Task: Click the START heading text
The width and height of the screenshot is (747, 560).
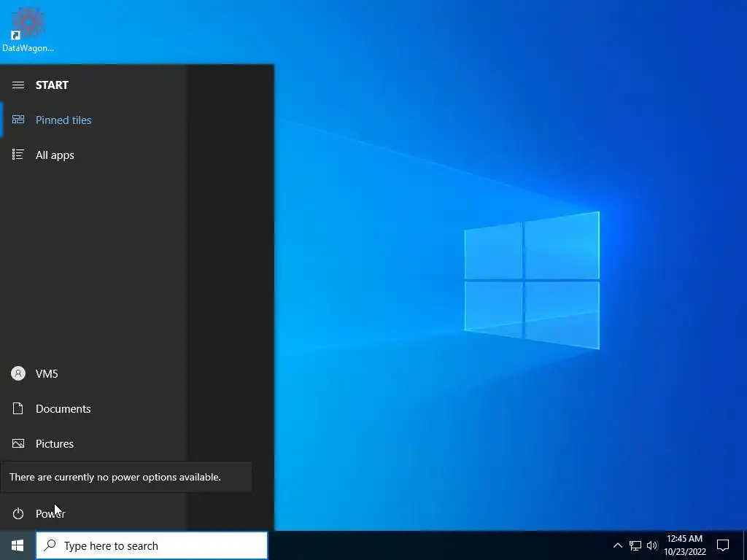Action: [52, 85]
